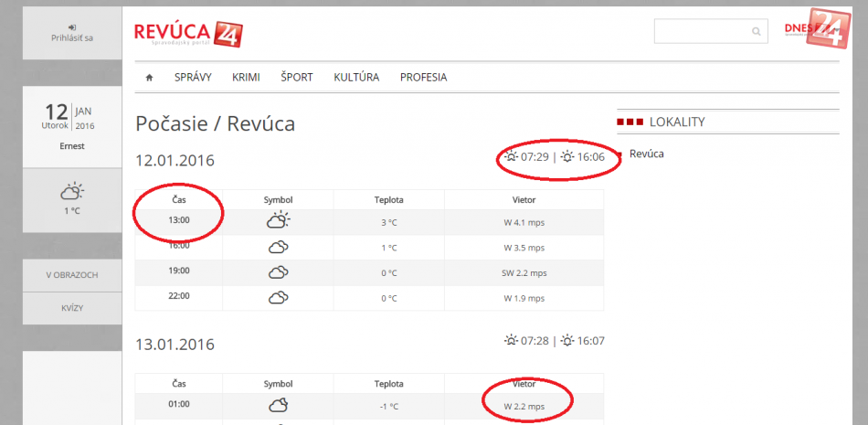Click the cloud symbol in 19:00 row
The height and width of the screenshot is (425, 868).
[x=278, y=272]
